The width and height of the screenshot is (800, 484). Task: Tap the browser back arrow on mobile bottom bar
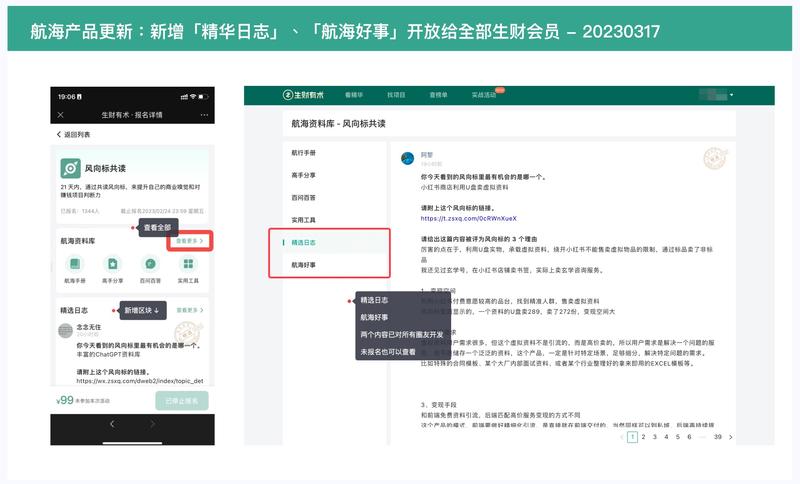point(112,424)
